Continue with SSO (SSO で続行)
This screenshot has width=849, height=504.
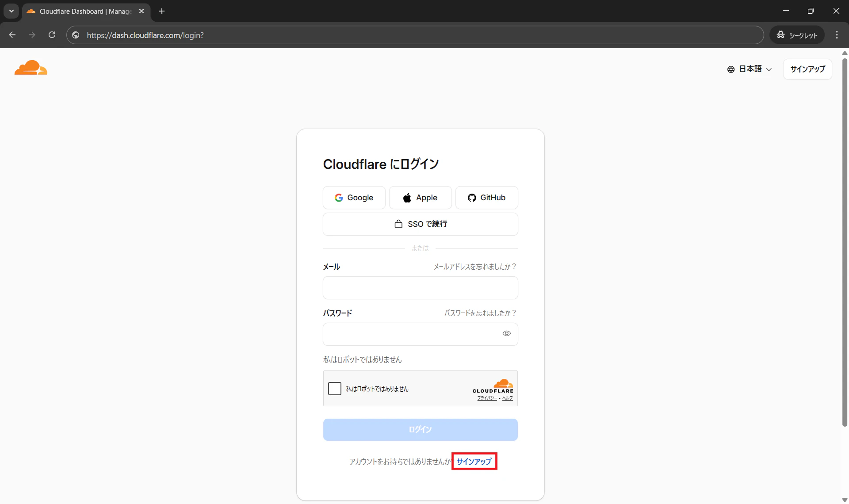tap(420, 224)
